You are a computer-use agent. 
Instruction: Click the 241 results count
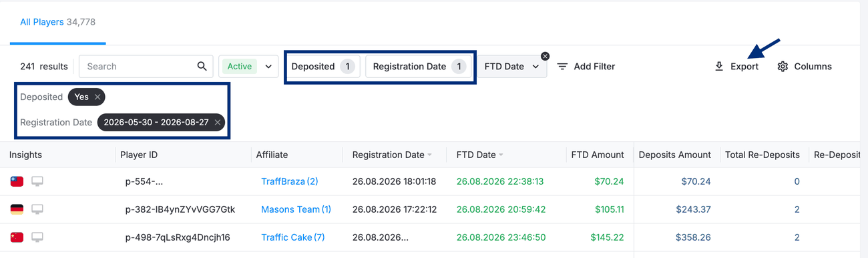(44, 67)
